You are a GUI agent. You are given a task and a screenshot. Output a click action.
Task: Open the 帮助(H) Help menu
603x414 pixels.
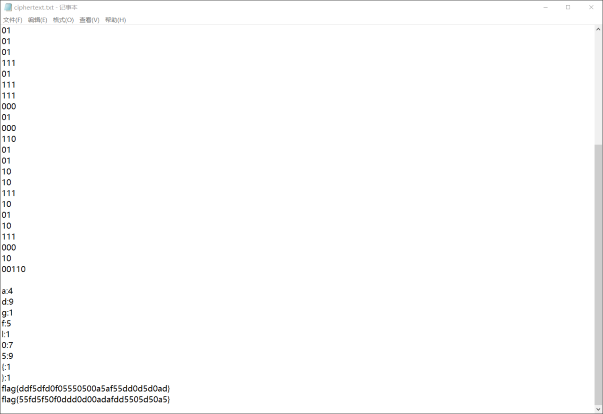115,20
